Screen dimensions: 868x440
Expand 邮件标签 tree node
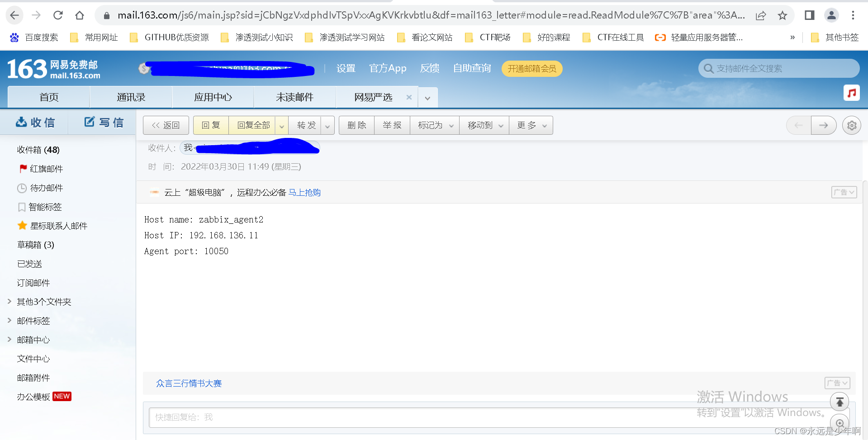[9, 320]
